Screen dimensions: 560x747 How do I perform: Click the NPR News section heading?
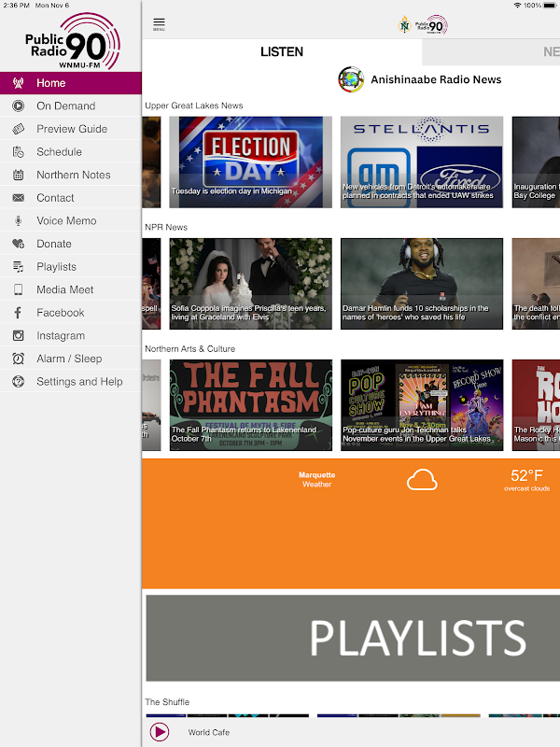coord(166,227)
